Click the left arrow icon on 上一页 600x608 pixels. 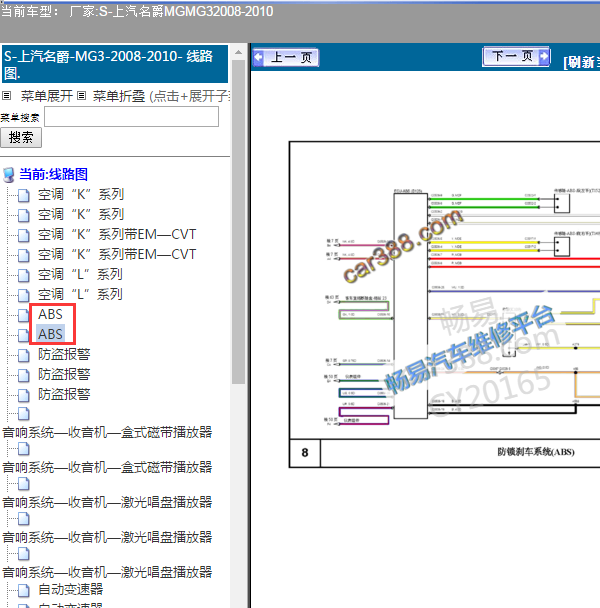[258, 58]
